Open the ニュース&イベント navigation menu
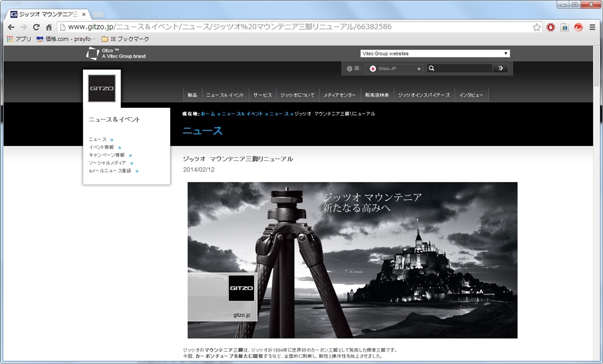This screenshot has width=603, height=364. 225,95
